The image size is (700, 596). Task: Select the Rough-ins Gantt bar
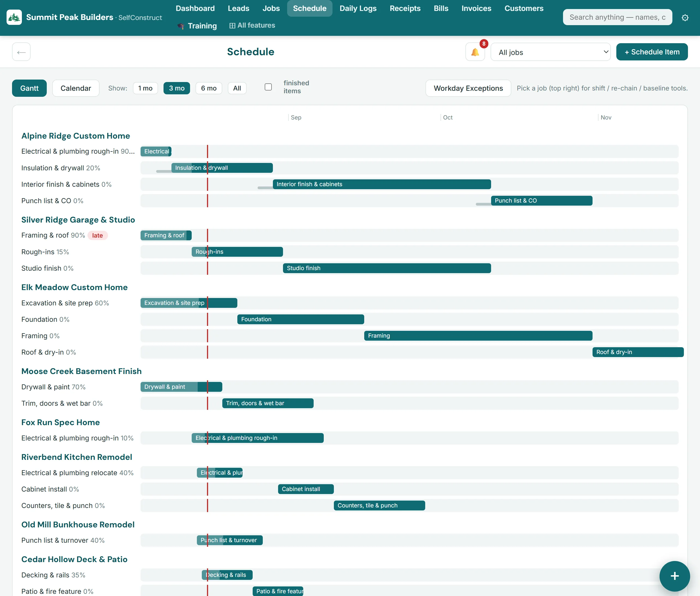coord(237,252)
